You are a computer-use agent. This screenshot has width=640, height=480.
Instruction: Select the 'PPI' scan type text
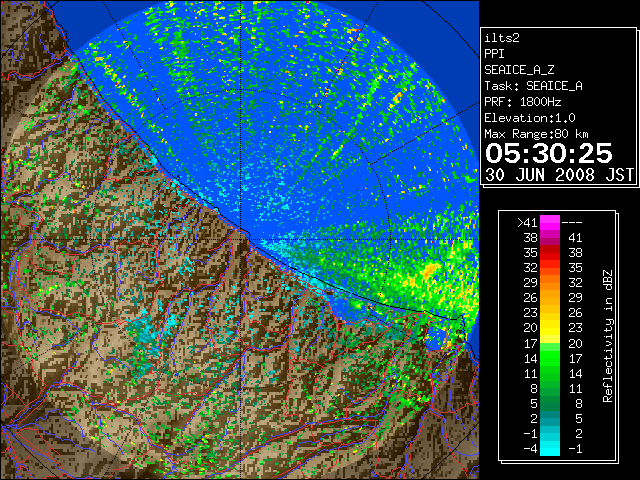(x=494, y=54)
